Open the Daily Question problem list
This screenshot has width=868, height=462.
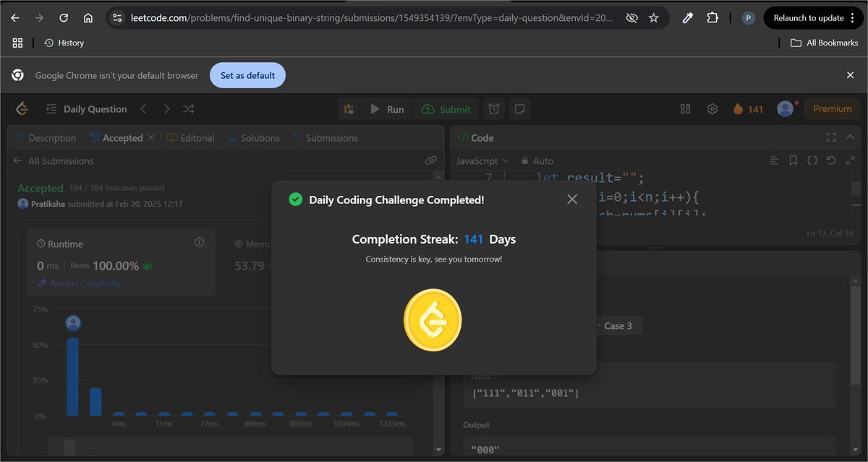[86, 109]
